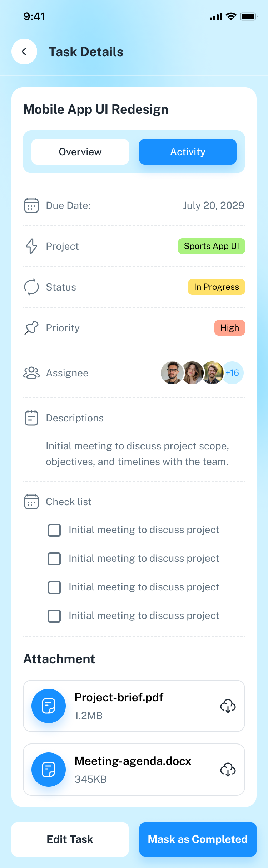Open the High priority tag
Image resolution: width=268 pixels, height=868 pixels.
(229, 328)
